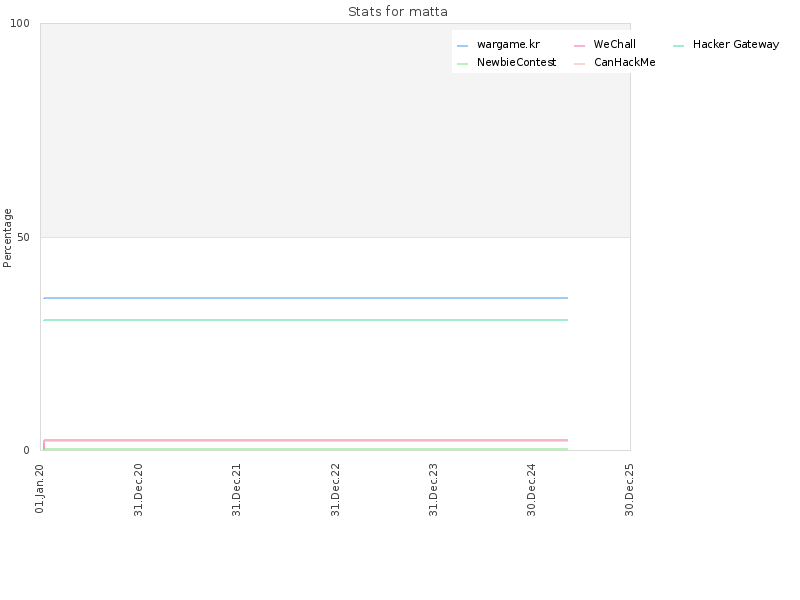Screen dimensions: 800x600
Task: Click the chart title Stats for matta
Action: [398, 11]
